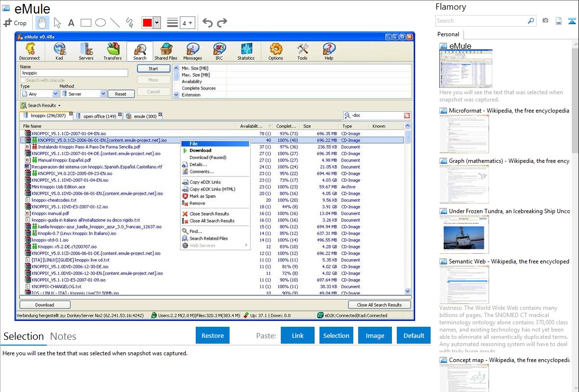Viewport: 579px width, 392px height.
Task: Click the Paste Image button
Action: click(x=375, y=335)
